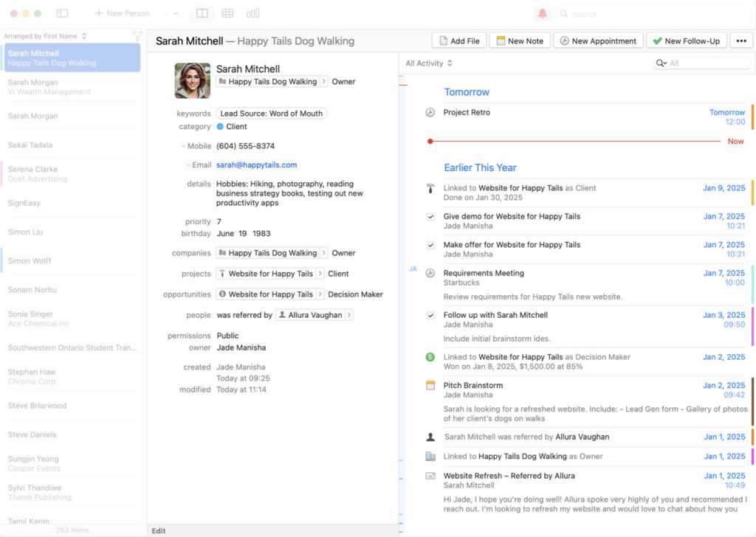Select Sekai Tadala in contact list
Screen dimensions: 756x537
click(x=72, y=145)
